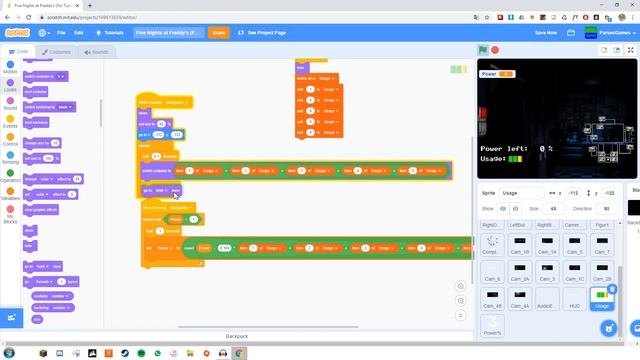Click Save Now

tap(546, 33)
